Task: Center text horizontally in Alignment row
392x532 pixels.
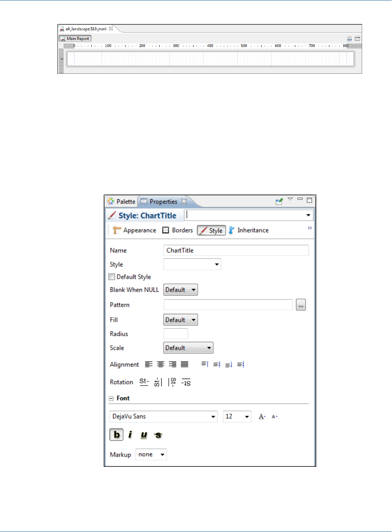Action: 160,364
